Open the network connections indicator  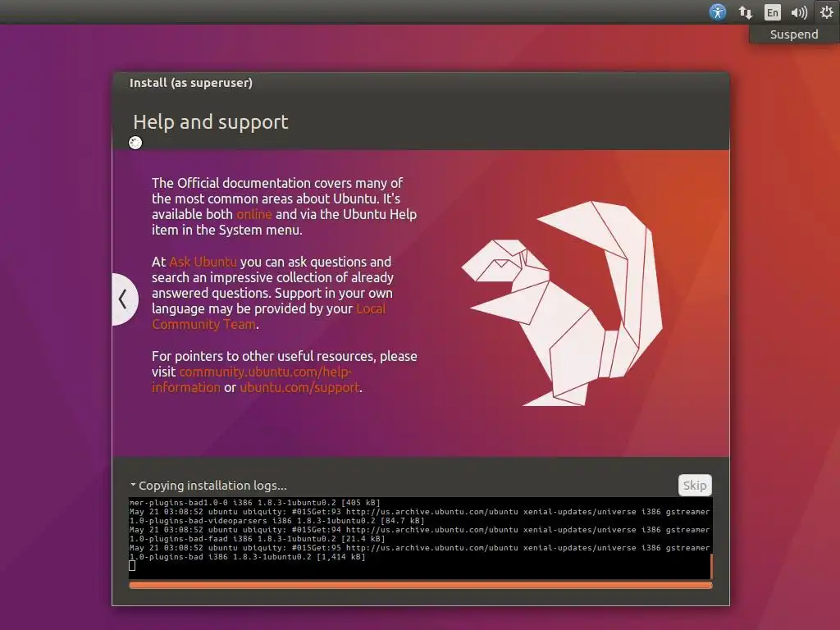[745, 12]
